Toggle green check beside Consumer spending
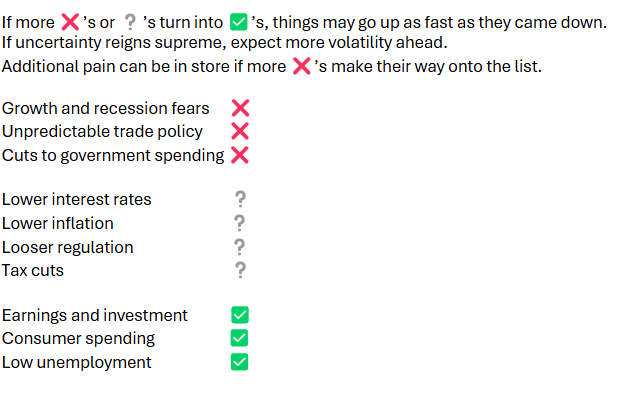The image size is (631, 393). [x=239, y=338]
